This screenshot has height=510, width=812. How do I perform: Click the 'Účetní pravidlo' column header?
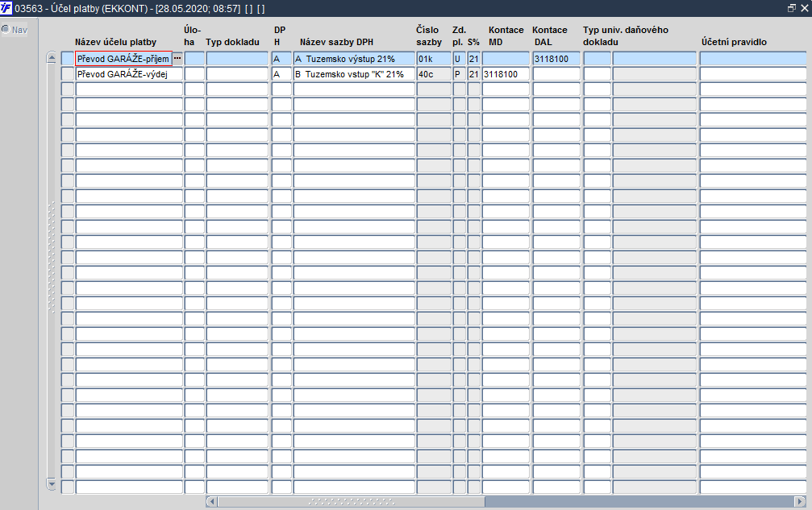[x=734, y=42]
